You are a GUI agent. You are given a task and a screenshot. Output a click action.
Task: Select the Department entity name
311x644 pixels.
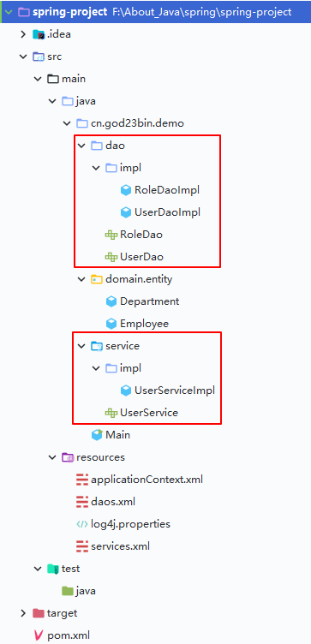pos(150,301)
